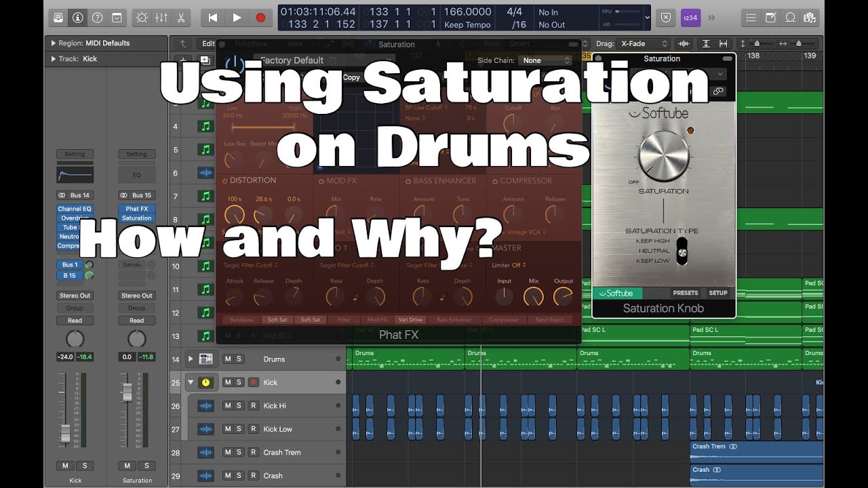
Task: Toggle the purple 1234 count-in button
Action: coord(690,18)
